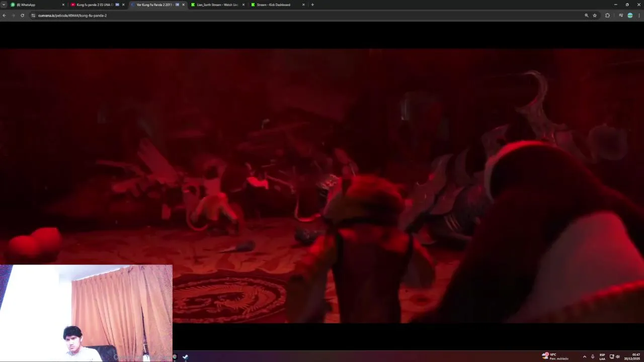Viewport: 644px width, 362px height.
Task: Switch the ESP LAA keyboard language
Action: coord(602,356)
